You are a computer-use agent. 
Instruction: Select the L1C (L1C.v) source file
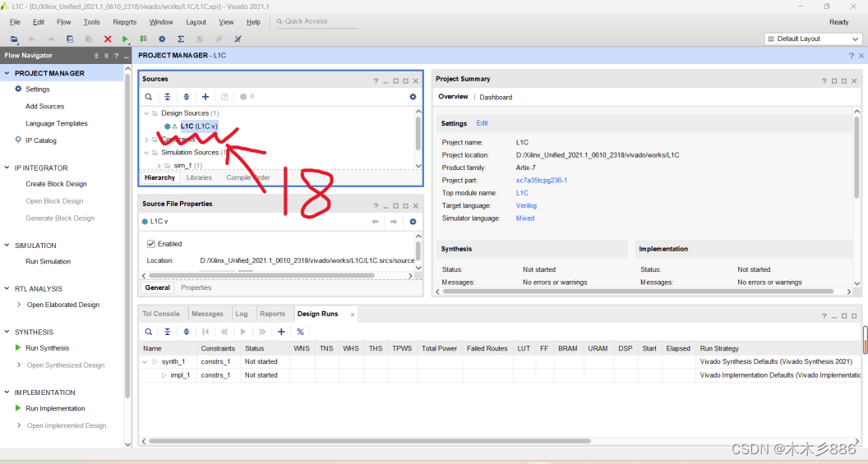point(199,126)
